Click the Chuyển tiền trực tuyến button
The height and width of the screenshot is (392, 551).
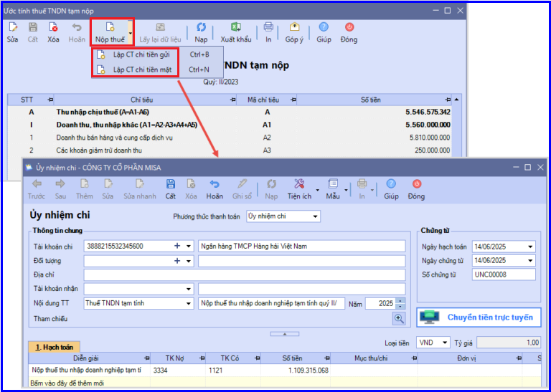click(x=479, y=317)
